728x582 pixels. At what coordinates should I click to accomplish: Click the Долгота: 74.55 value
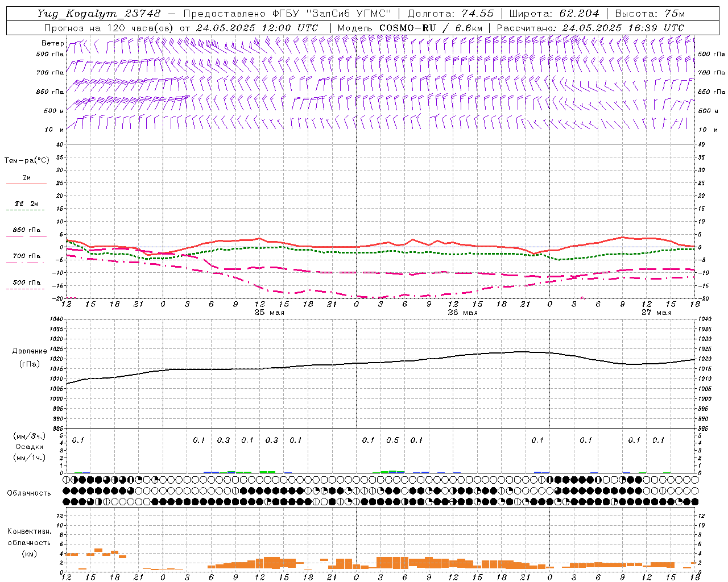tap(450, 14)
